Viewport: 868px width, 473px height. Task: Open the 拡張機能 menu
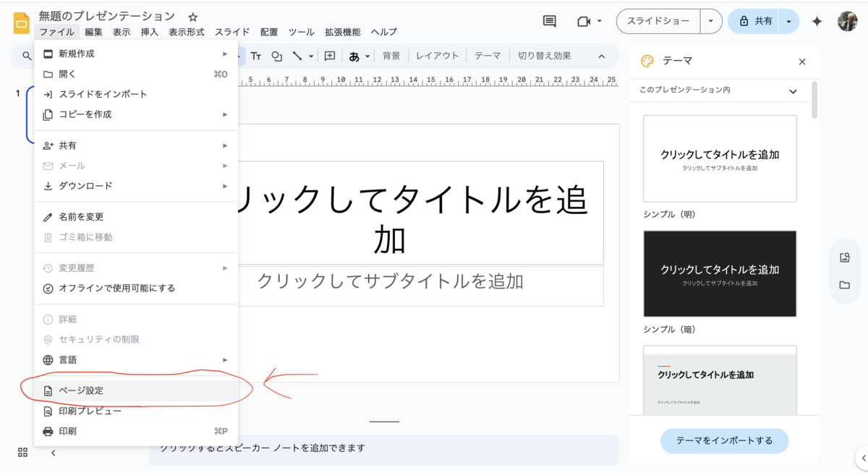coord(343,33)
